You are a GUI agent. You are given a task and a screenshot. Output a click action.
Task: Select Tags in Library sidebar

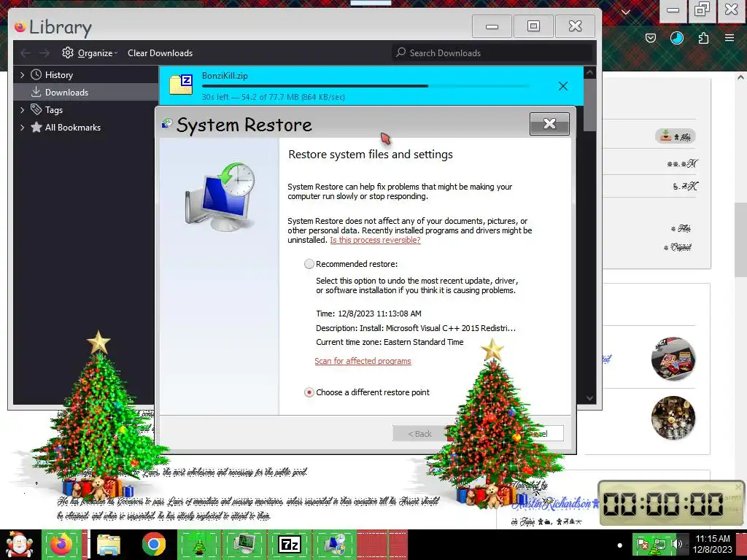[86, 110]
